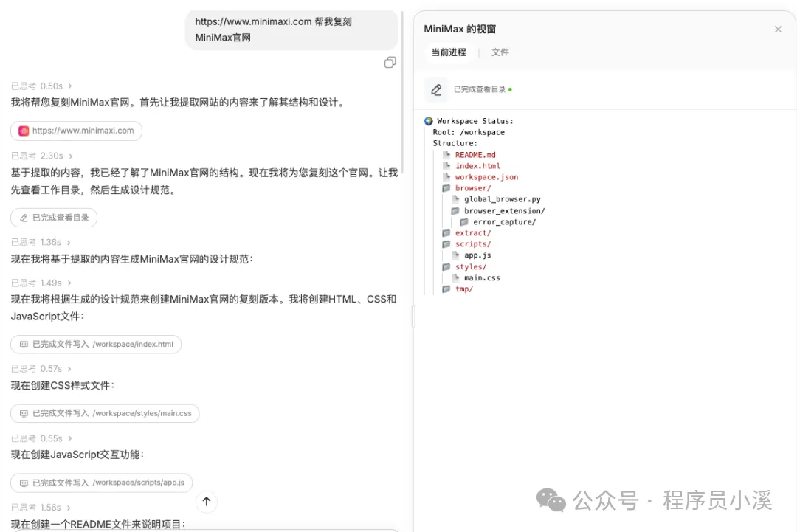Open the 已完成查看目录 step chip in chat

coord(54,218)
